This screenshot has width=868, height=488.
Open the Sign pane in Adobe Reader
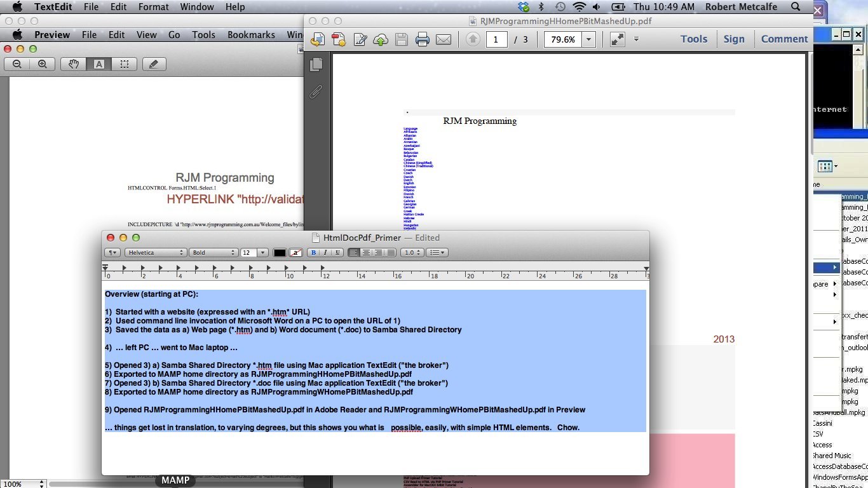734,39
